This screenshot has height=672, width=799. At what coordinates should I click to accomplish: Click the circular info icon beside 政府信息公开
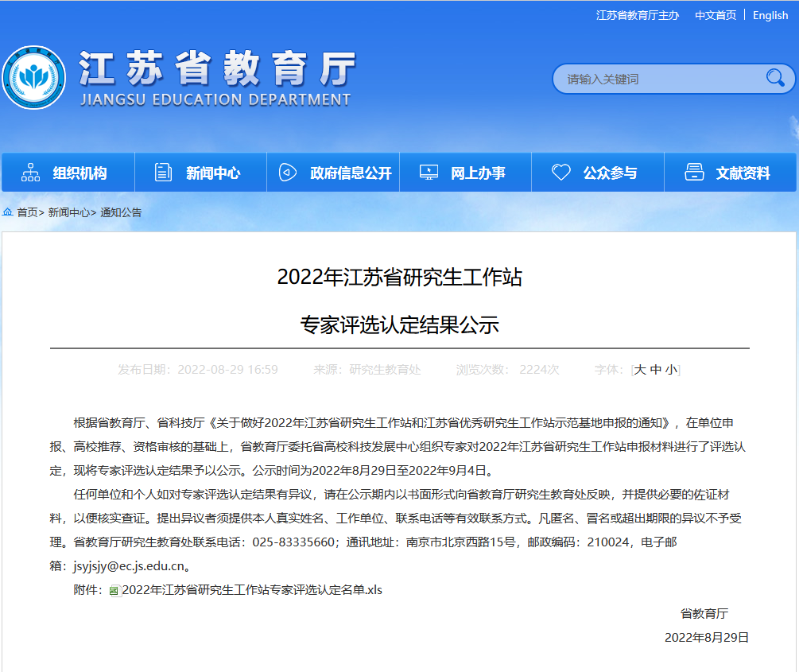click(x=287, y=172)
